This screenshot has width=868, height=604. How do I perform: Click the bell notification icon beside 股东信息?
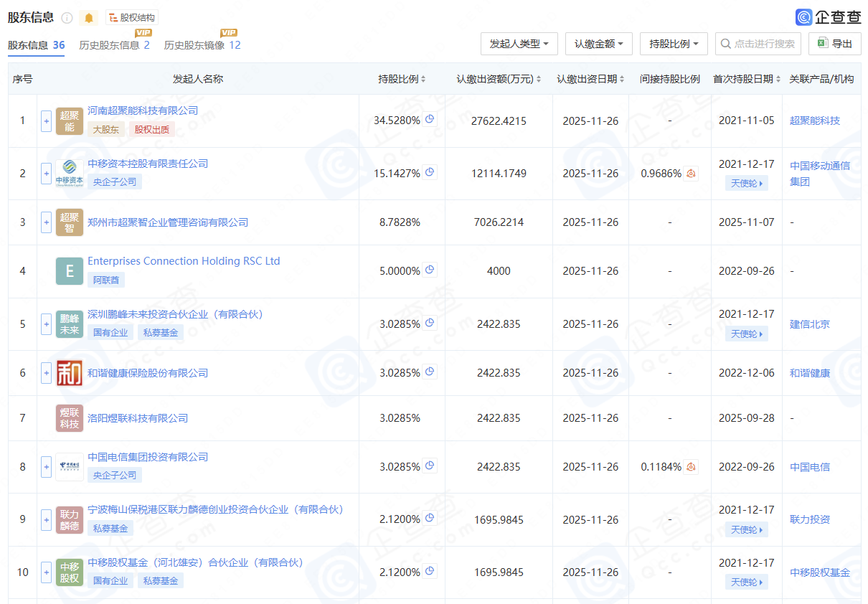coord(89,18)
